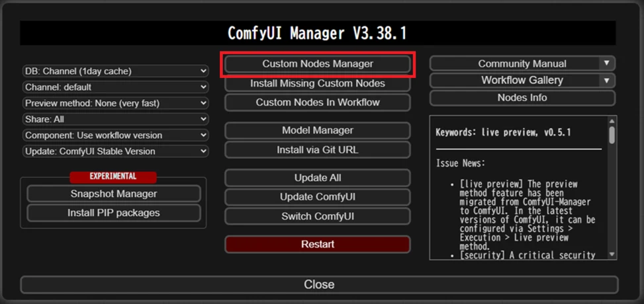This screenshot has height=304, width=644.
Task: Open the Snapshot Manager
Action: 114,194
